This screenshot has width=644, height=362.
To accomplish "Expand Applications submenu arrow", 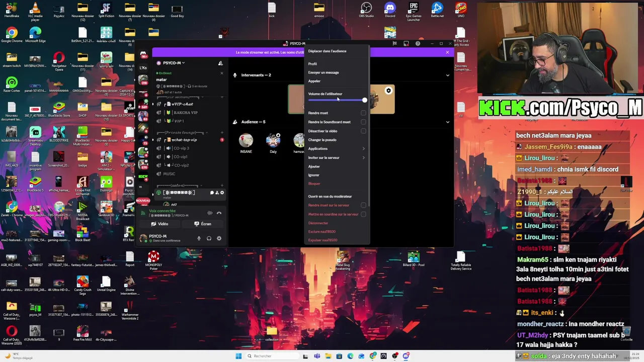I will pos(364,149).
